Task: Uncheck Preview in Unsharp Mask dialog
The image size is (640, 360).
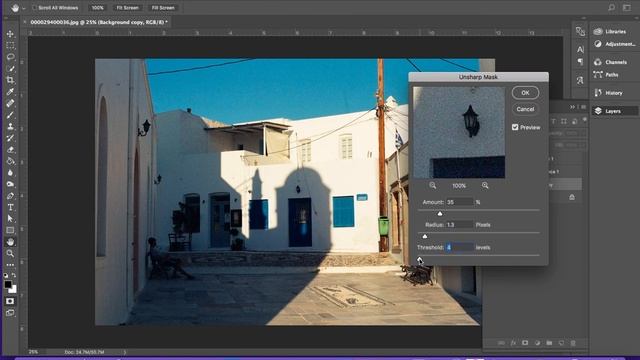Action: (515, 127)
